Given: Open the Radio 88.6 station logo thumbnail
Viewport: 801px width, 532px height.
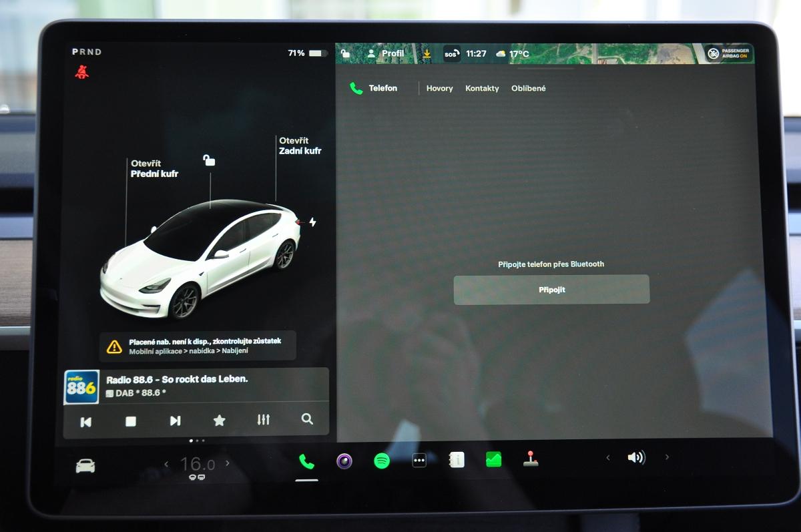Looking at the screenshot, I should 81,387.
